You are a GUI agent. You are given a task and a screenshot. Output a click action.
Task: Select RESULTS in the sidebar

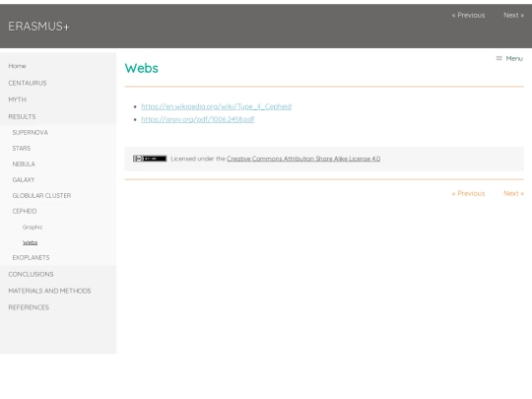[22, 116]
